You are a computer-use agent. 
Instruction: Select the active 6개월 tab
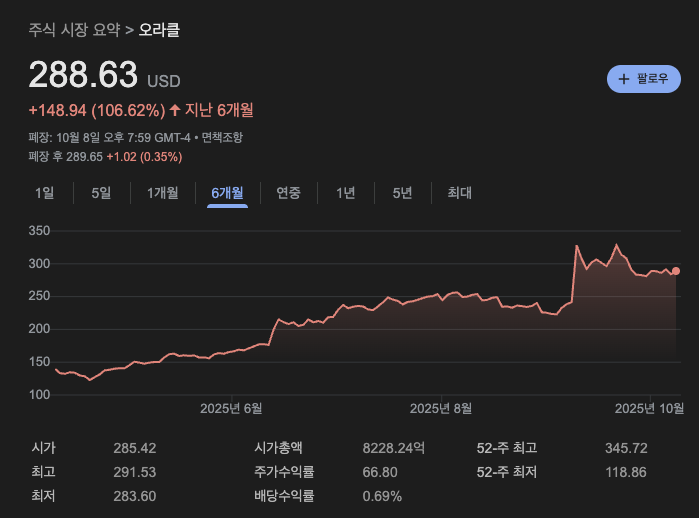click(227, 193)
